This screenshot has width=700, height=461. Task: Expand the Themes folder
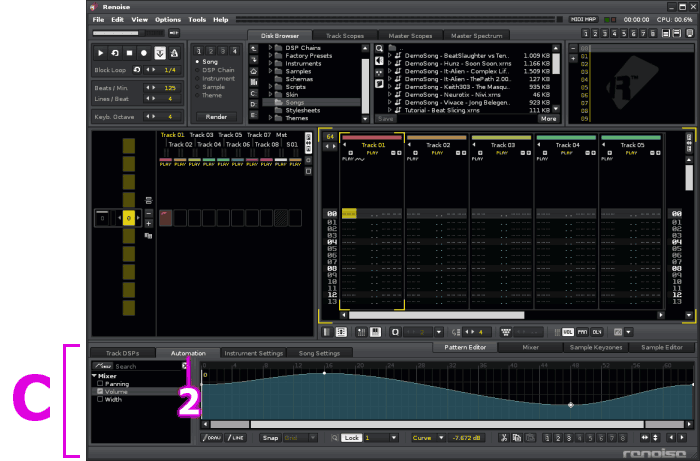(x=270, y=118)
